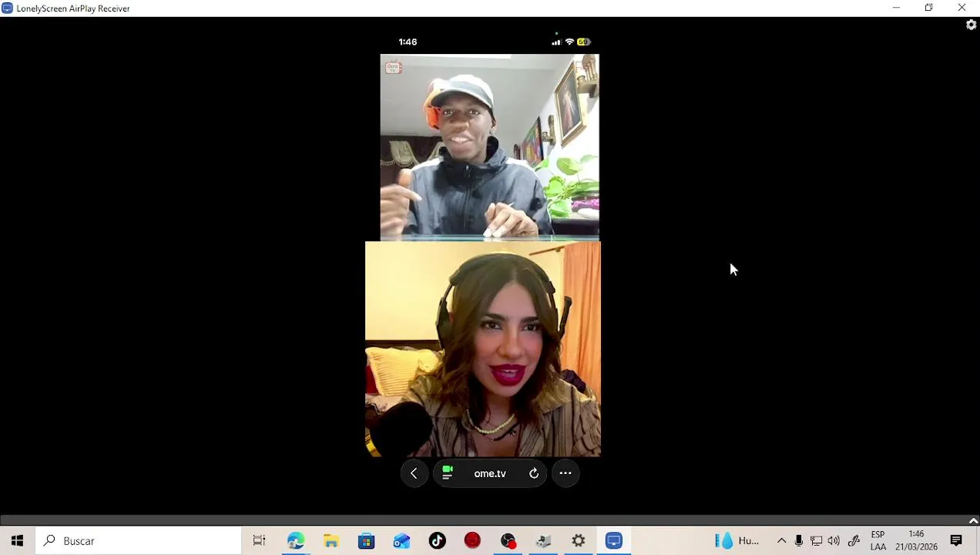Open LonelyScreen settings gear icon
Screen dimensions: 980x555
click(x=971, y=25)
